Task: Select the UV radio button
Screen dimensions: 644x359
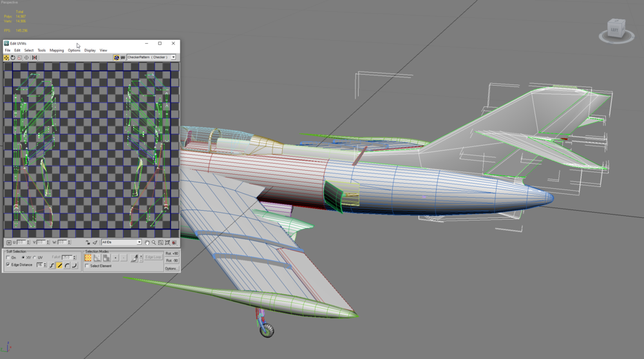Action: point(35,257)
